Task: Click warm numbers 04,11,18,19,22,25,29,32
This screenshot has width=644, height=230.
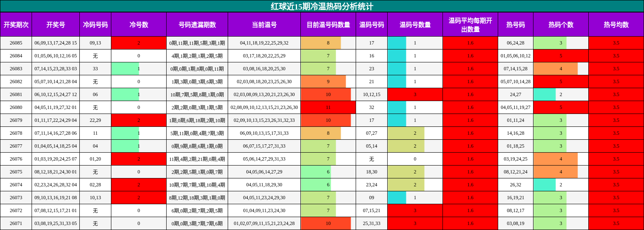Action: [x=264, y=43]
